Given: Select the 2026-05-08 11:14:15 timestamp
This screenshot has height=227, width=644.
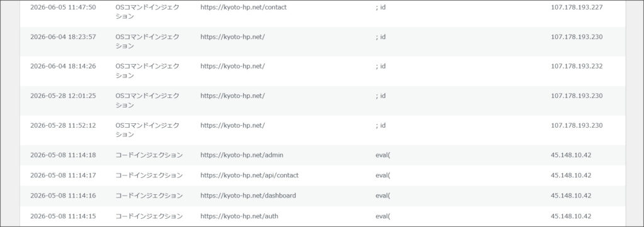Looking at the screenshot, I should pyautogui.click(x=64, y=216).
